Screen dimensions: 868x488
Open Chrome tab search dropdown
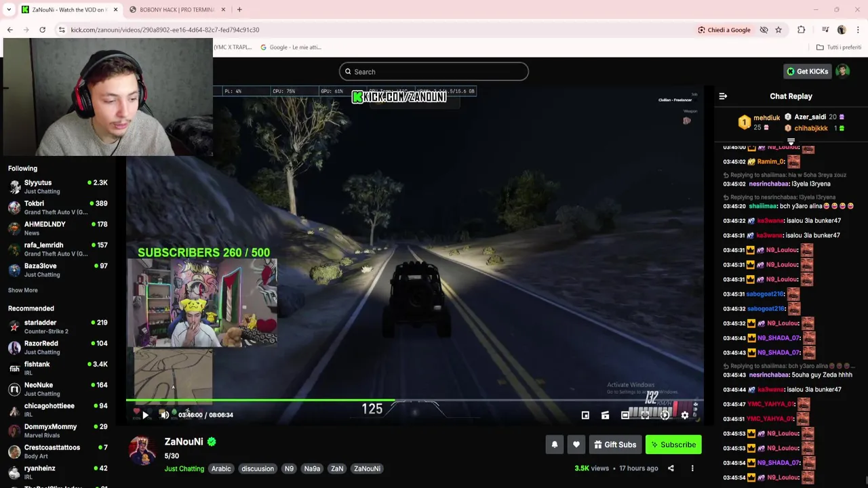click(x=9, y=9)
